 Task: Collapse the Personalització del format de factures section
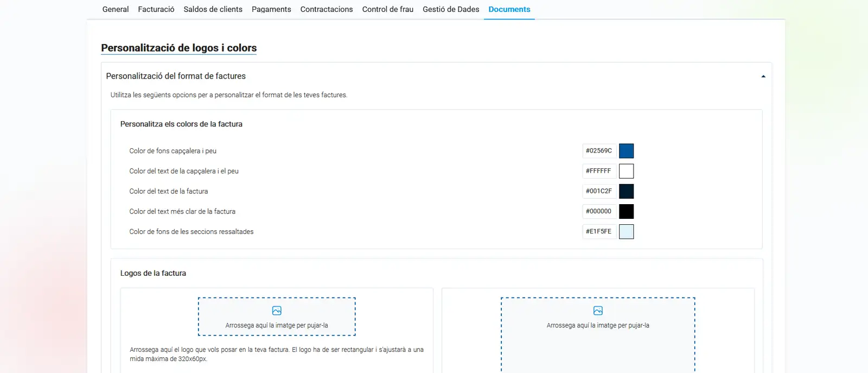(763, 77)
